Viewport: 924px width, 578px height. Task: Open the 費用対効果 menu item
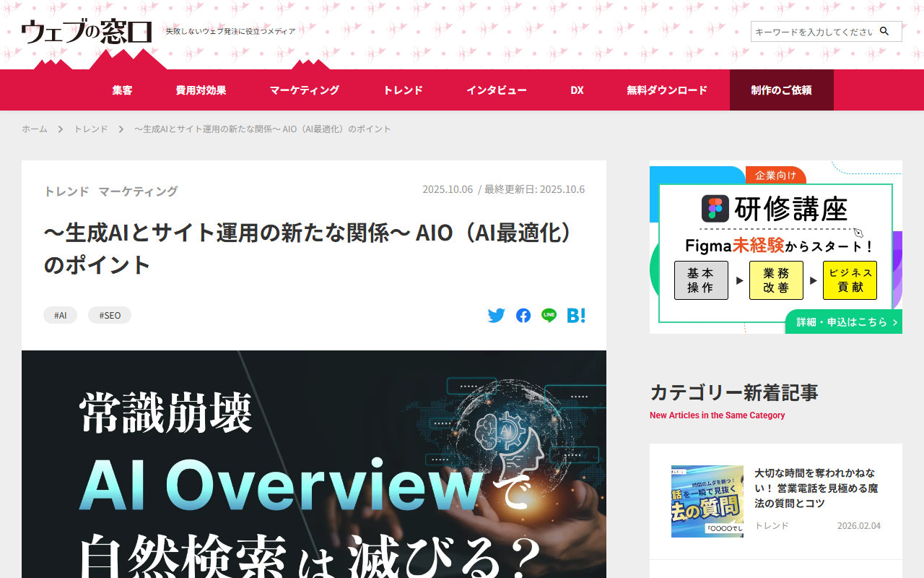(201, 90)
